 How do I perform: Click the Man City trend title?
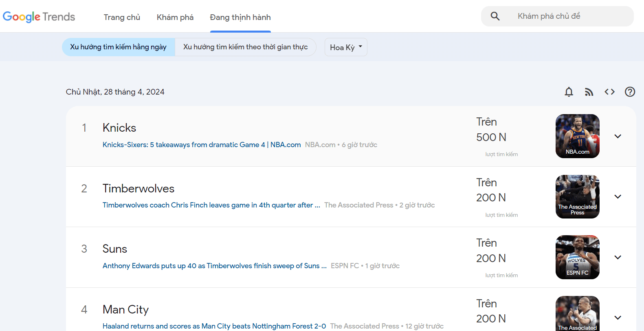(x=125, y=309)
